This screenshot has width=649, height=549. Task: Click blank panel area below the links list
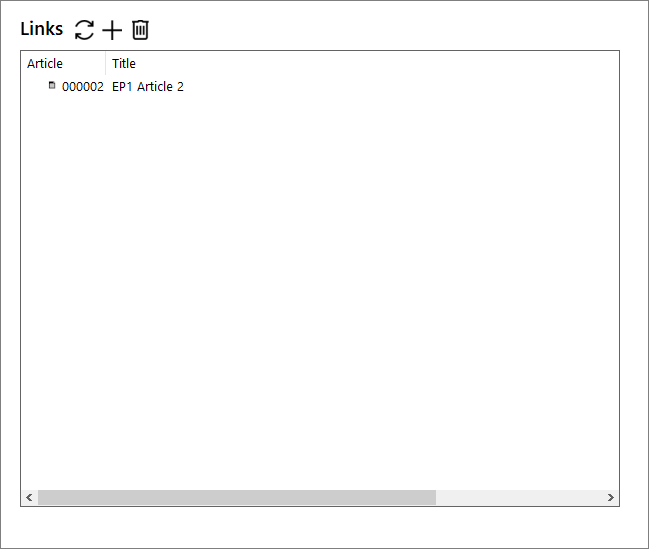click(320, 526)
